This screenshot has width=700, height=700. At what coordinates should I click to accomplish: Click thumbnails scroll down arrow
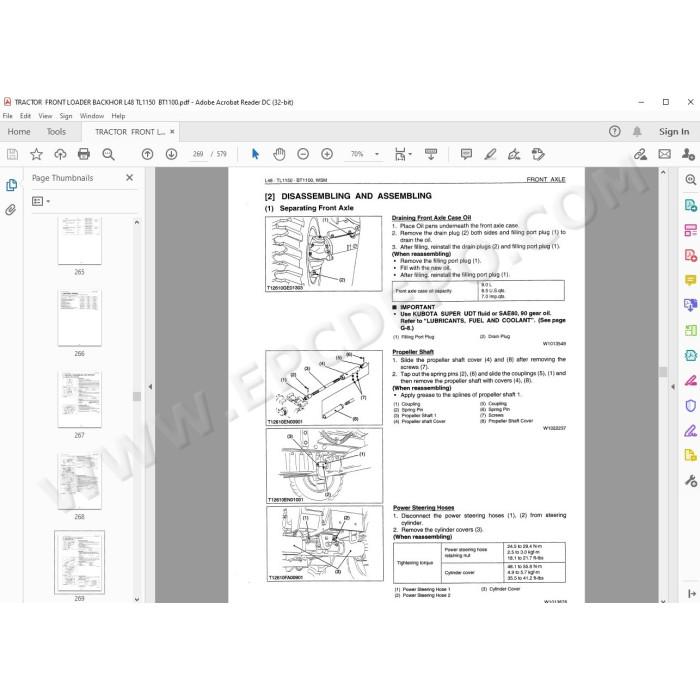137,599
